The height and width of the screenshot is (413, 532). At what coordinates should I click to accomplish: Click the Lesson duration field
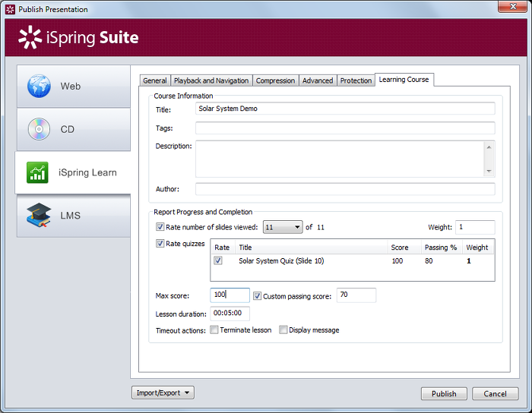[x=230, y=314]
